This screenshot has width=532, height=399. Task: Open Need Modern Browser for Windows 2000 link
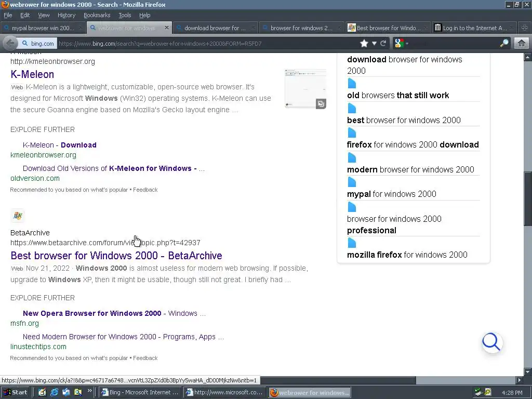tap(123, 337)
